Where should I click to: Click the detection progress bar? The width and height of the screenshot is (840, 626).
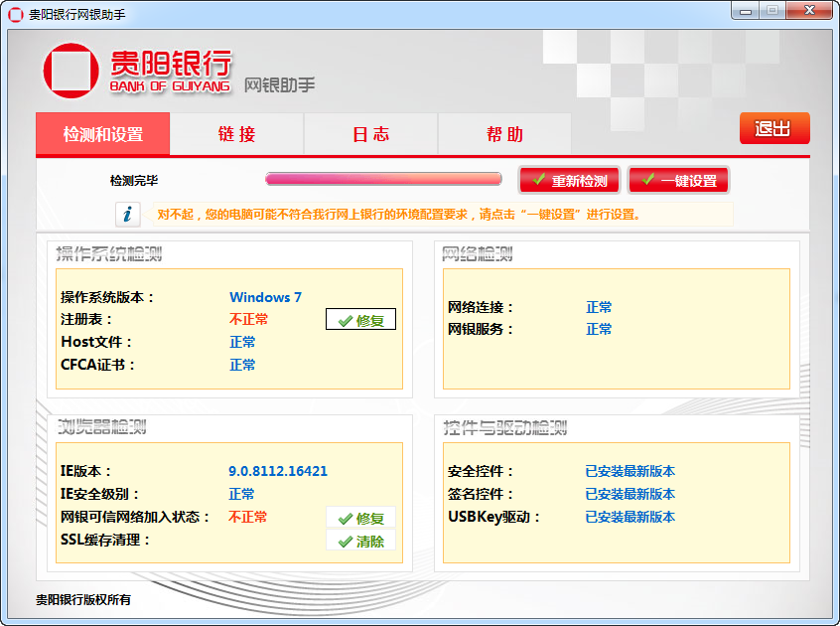[383, 179]
